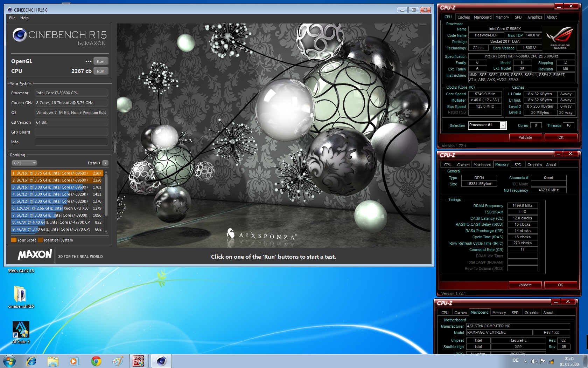Run the OpenGL benchmark
Screen dimensions: 588x368
click(101, 61)
